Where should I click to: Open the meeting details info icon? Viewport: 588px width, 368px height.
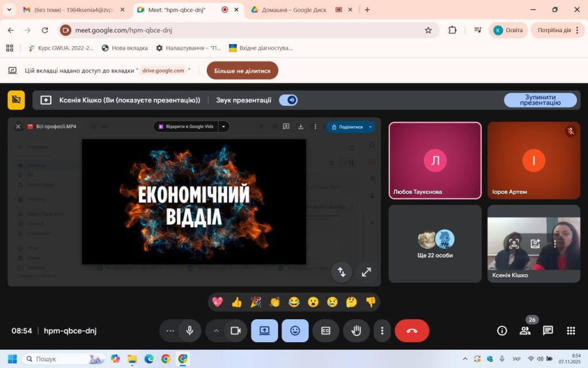coord(502,331)
